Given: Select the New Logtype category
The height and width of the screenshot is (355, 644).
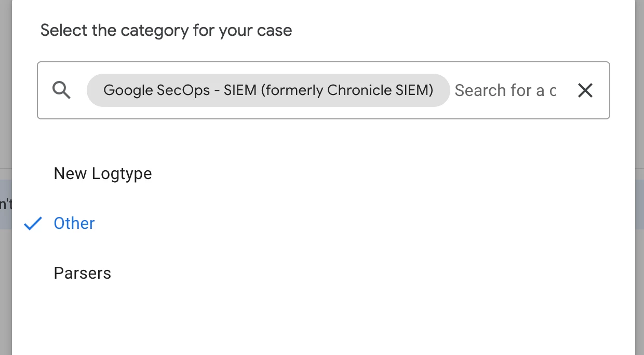Looking at the screenshot, I should coord(103,173).
